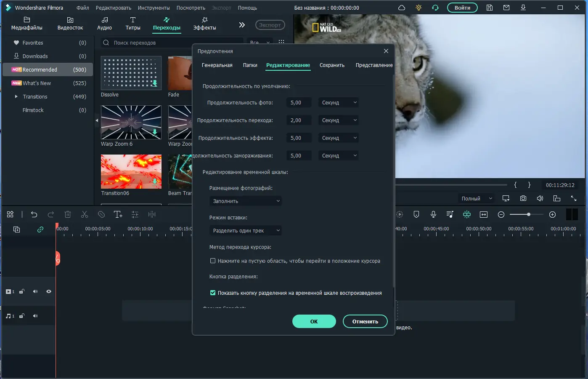Open the insert mode dropdown Разделить один трек
Image resolution: width=588 pixels, height=379 pixels.
click(245, 230)
